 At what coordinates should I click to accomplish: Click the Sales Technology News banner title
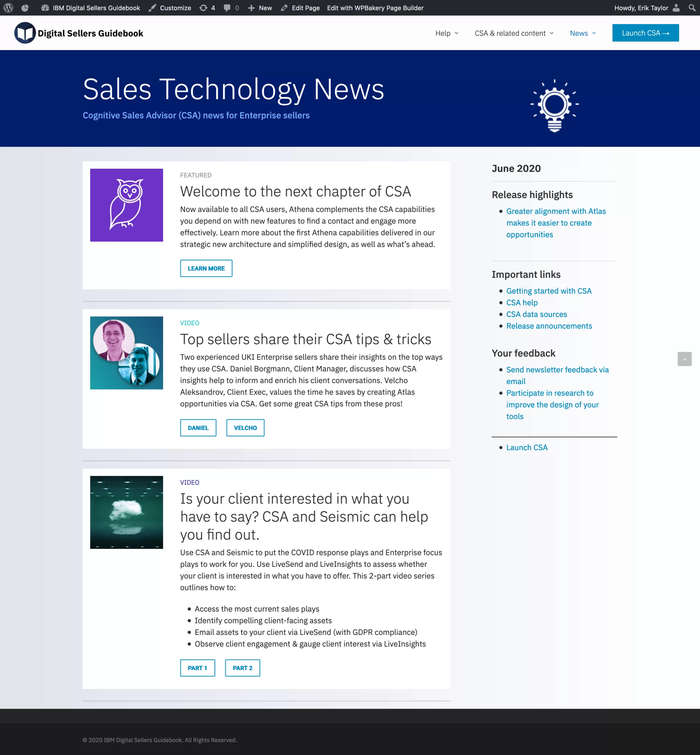(x=233, y=89)
